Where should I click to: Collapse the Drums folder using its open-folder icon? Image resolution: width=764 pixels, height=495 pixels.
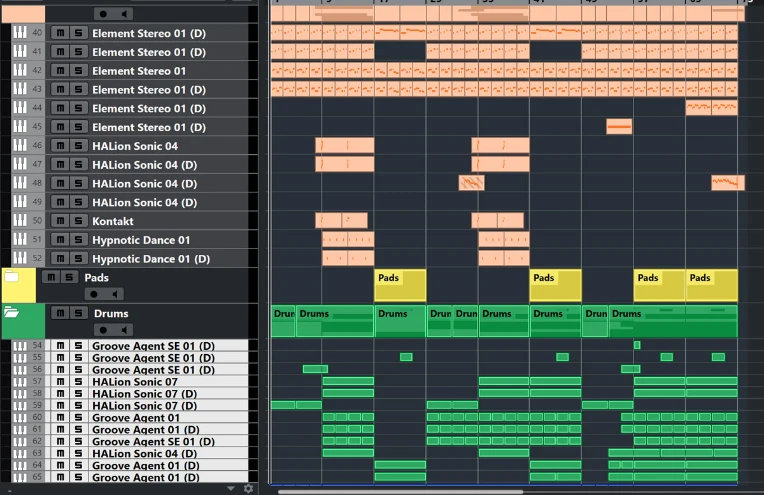point(12,313)
